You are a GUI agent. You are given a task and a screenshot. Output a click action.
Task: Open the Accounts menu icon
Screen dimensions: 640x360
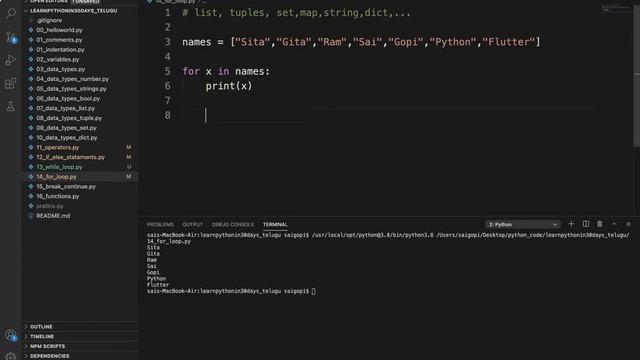(x=11, y=336)
